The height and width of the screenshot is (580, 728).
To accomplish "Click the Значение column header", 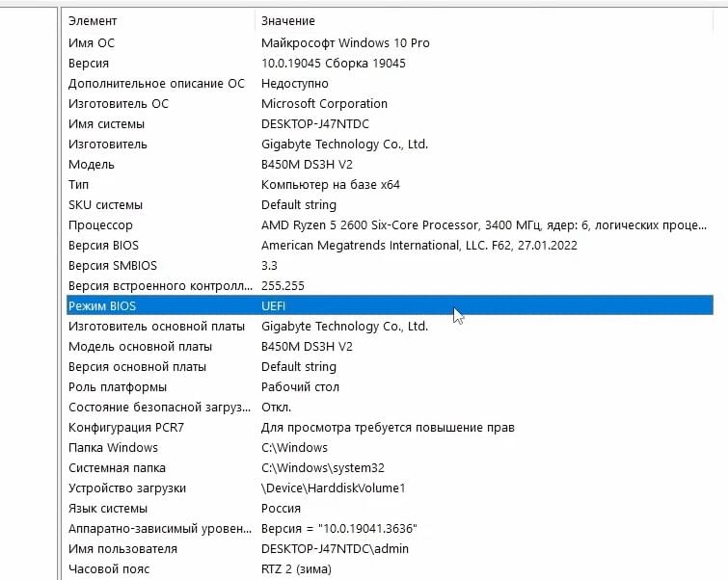I will pos(484,21).
